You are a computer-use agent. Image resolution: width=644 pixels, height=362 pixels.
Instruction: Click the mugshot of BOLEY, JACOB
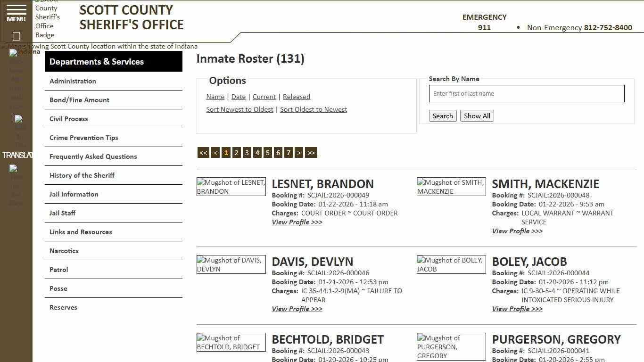451,264
